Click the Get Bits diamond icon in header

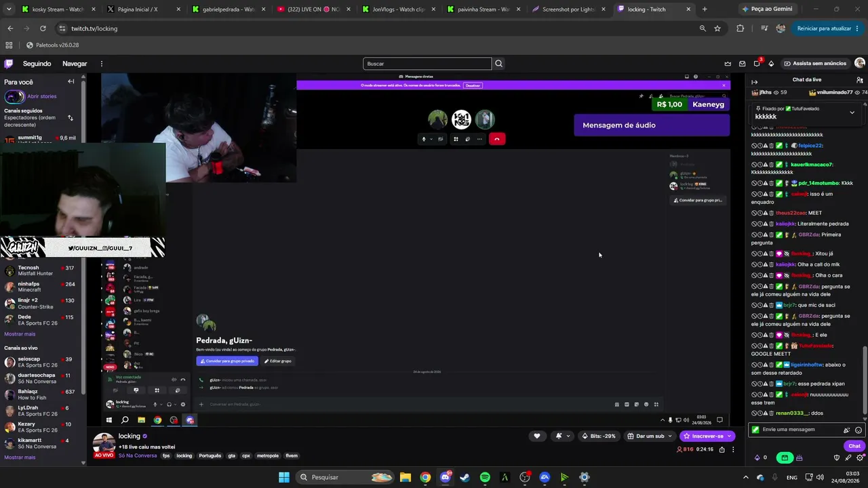(771, 64)
